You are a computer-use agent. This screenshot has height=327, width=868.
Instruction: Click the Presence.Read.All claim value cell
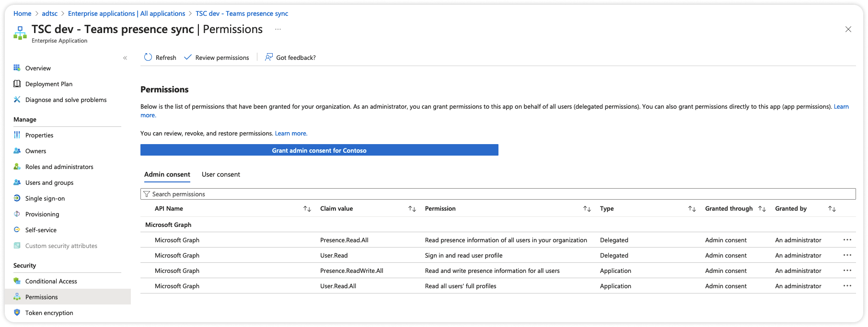[344, 240]
